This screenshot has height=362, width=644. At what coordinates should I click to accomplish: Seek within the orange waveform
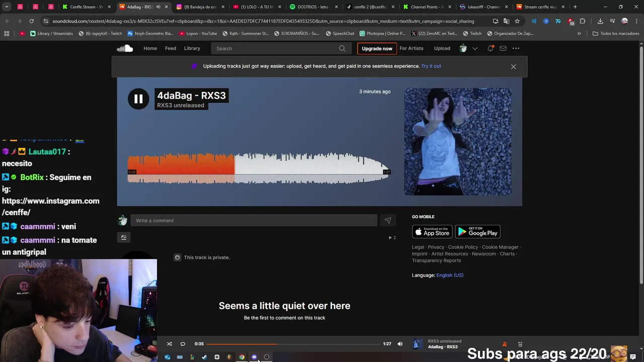coord(181,168)
